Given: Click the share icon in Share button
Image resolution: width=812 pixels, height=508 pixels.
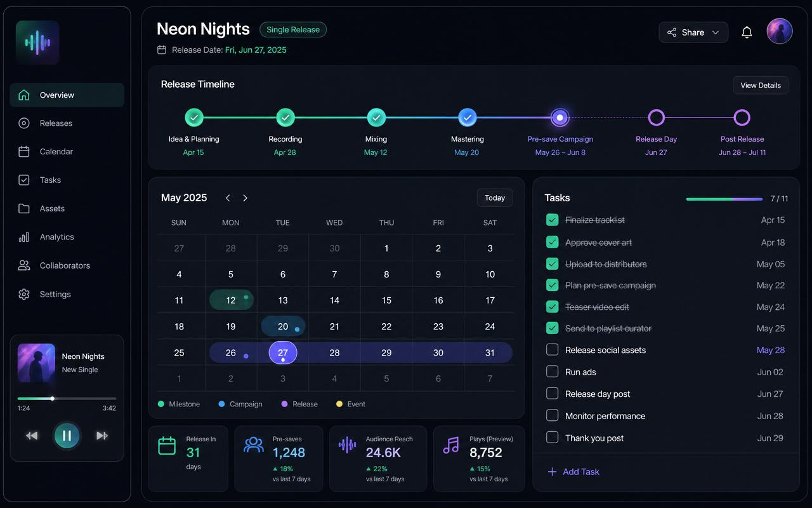Looking at the screenshot, I should (x=672, y=32).
